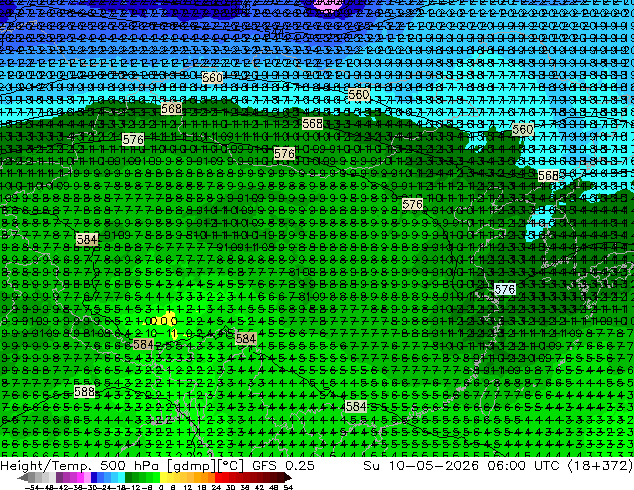This screenshot has width=634, height=490.
Task: Click the 'GFS 0.25' model label
Action: coord(283,465)
